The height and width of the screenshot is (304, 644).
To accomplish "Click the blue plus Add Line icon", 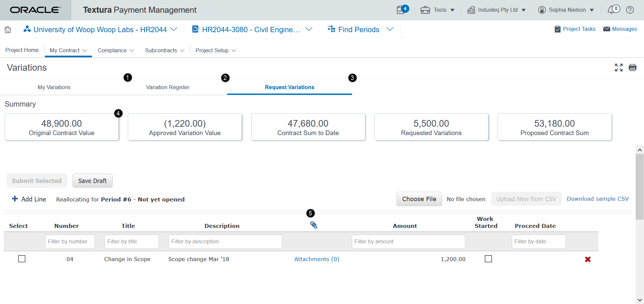I will pyautogui.click(x=15, y=199).
